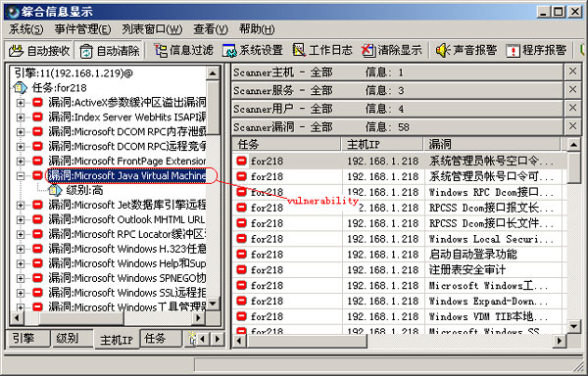
Task: Select row 启动自动登录功能
Action: click(x=399, y=255)
